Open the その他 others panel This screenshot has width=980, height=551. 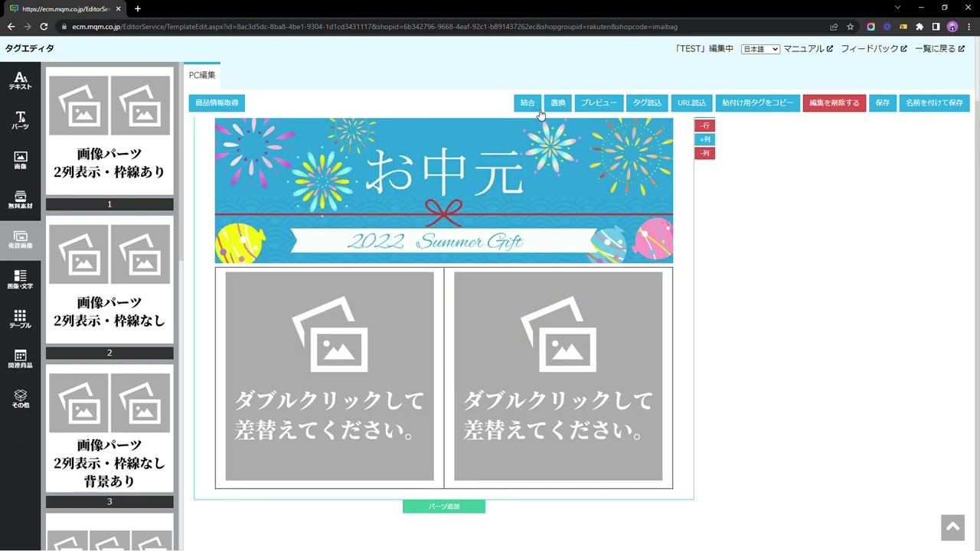tap(21, 399)
